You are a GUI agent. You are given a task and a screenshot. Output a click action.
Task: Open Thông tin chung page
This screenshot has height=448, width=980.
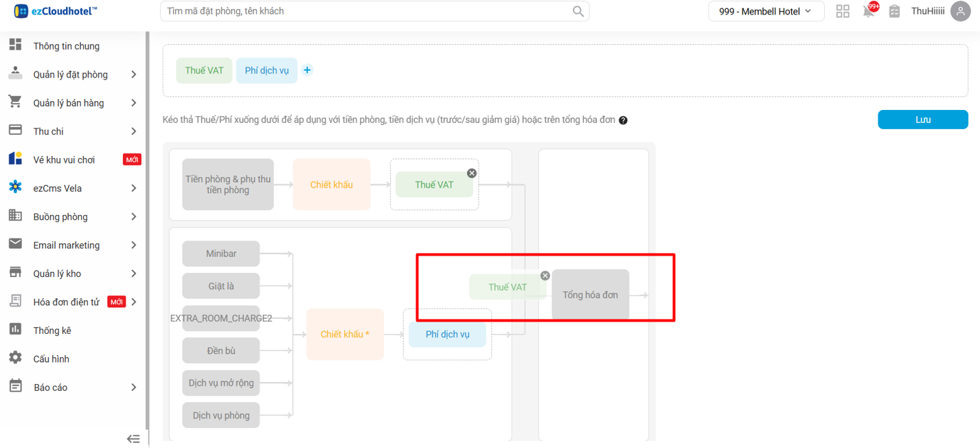66,46
